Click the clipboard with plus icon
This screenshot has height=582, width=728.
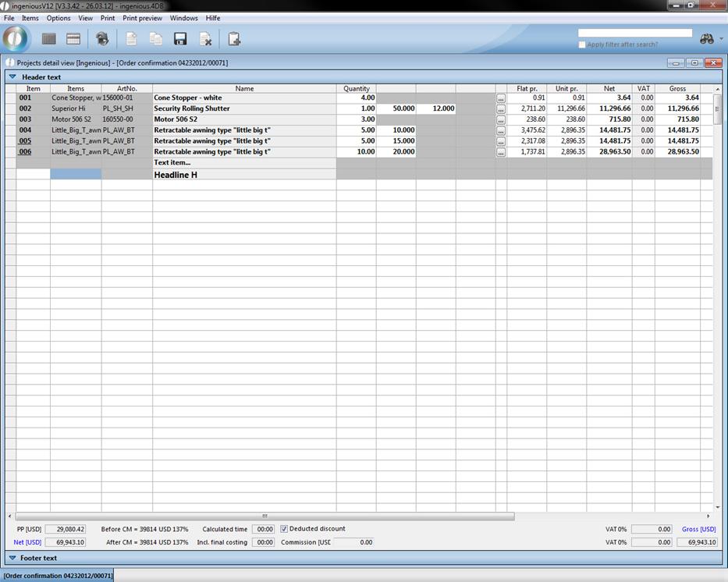(234, 39)
